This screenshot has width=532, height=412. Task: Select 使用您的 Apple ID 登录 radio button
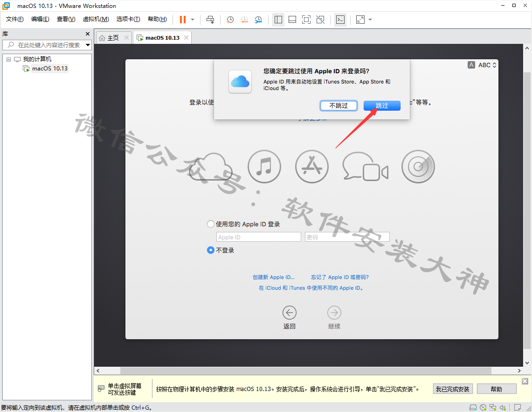211,224
